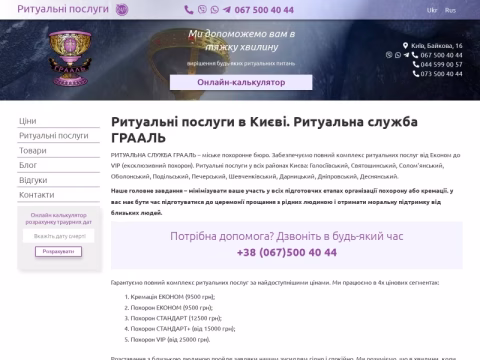Switch the site language to Rus
The width and height of the screenshot is (480, 360).
[450, 10]
